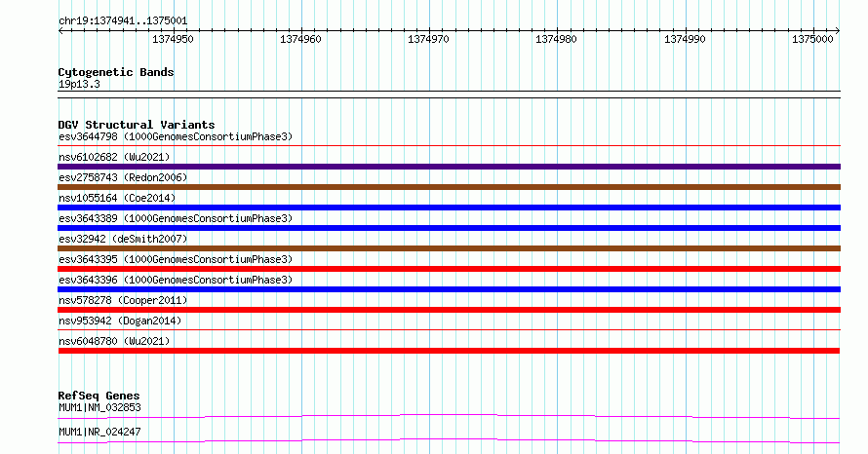Select the blue esv3643396 variant bar
This screenshot has width=868, height=454.
[x=449, y=289]
